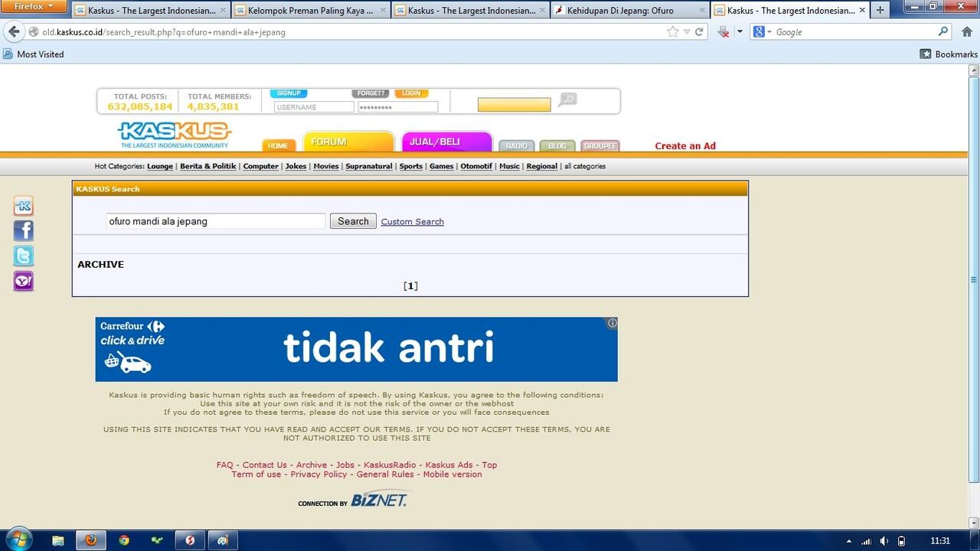
Task: Bookmark this page with the star icon
Action: pos(672,32)
